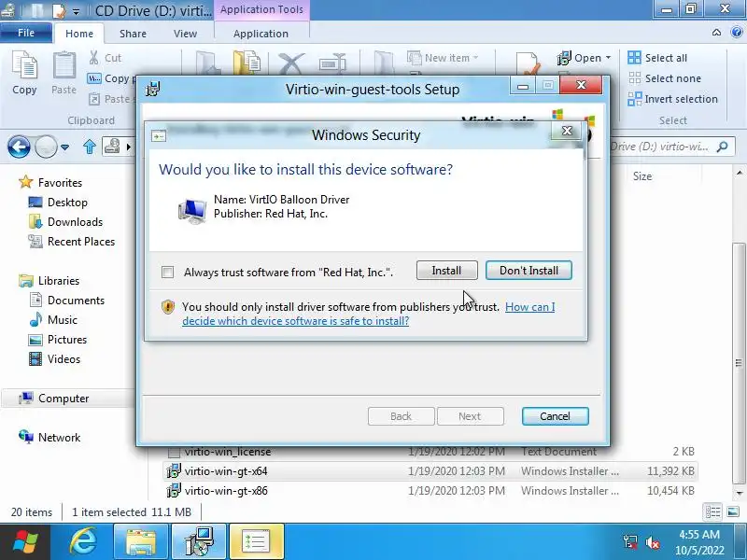Open the Documents library
This screenshot has height=560, width=747.
pyautogui.click(x=66, y=300)
